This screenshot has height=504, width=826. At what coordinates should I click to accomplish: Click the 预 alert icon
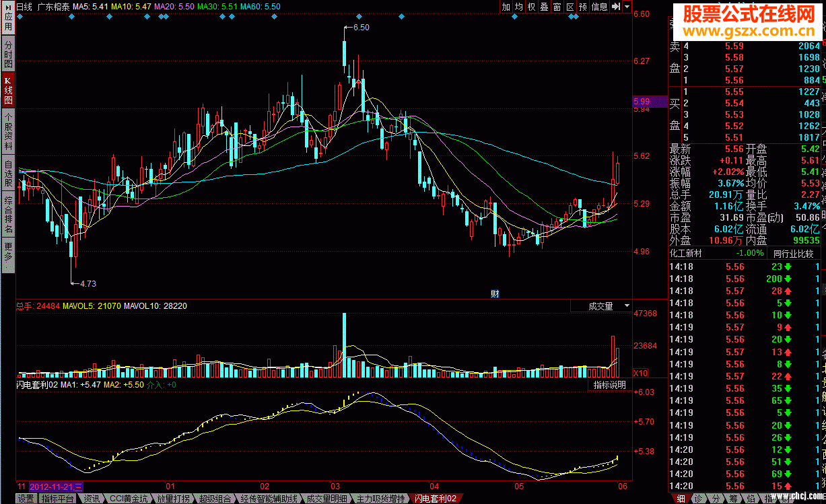583,7
